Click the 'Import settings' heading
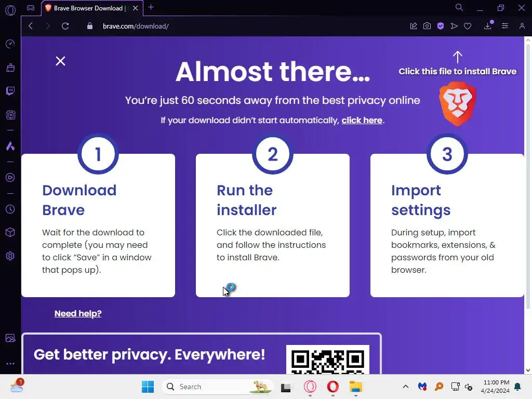Image resolution: width=532 pixels, height=399 pixels. [421, 200]
